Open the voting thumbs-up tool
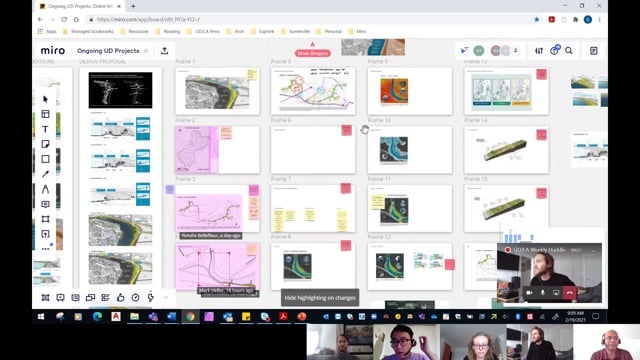Viewport: 640px width, 360px height. (x=120, y=298)
